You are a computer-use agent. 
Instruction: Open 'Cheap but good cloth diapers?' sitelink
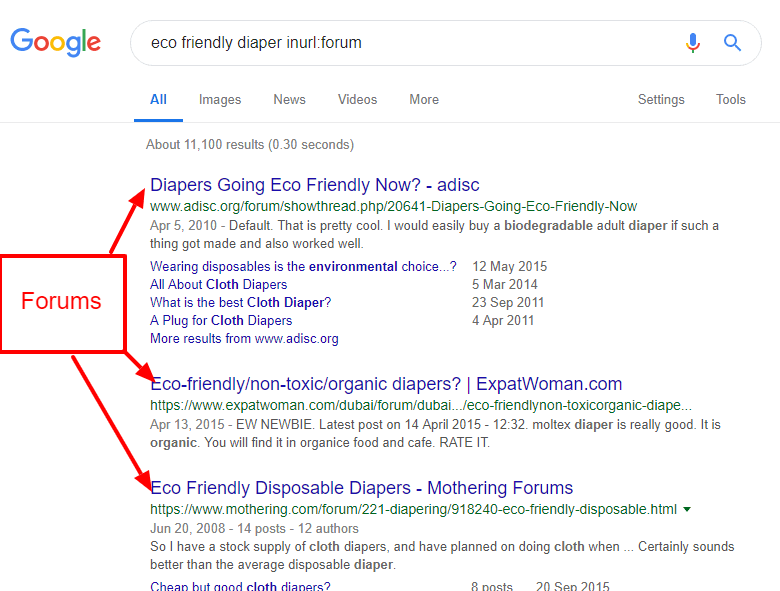(240, 586)
